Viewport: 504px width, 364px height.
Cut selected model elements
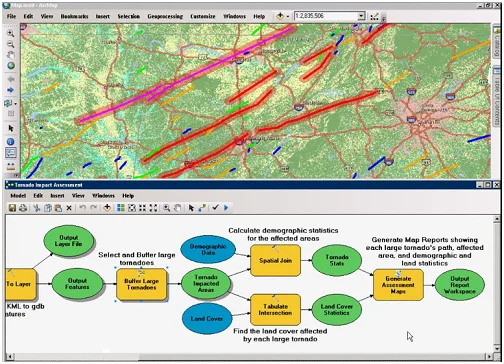pyautogui.click(x=37, y=208)
